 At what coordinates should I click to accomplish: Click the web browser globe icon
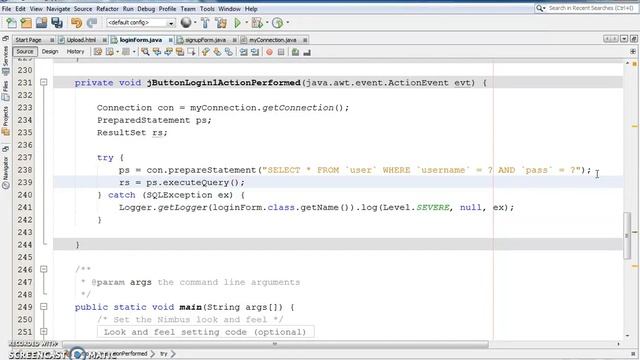point(186,23)
